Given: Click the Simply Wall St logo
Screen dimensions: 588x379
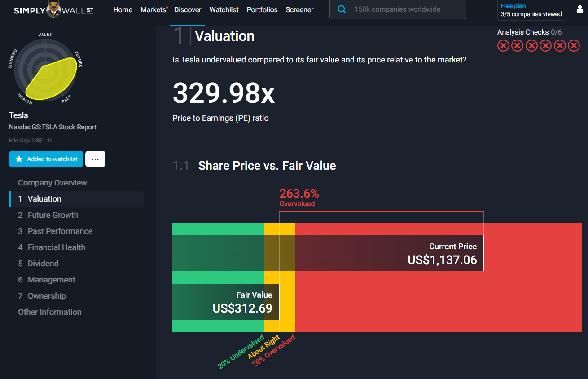Looking at the screenshot, I should tap(53, 9).
